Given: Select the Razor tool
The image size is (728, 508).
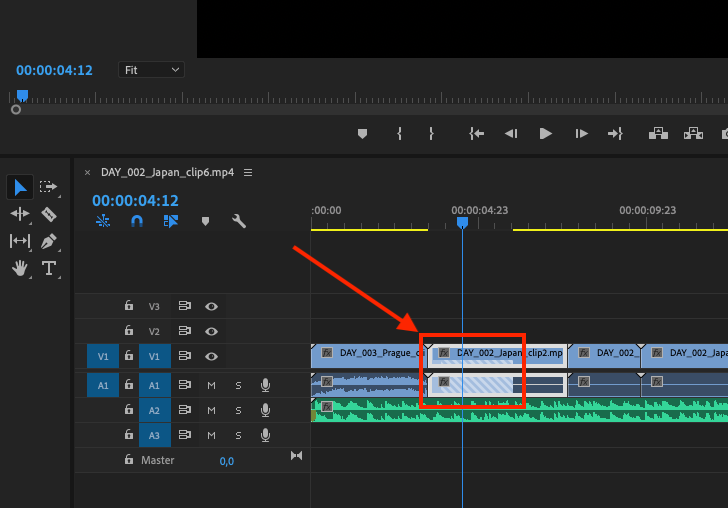Looking at the screenshot, I should tap(48, 214).
